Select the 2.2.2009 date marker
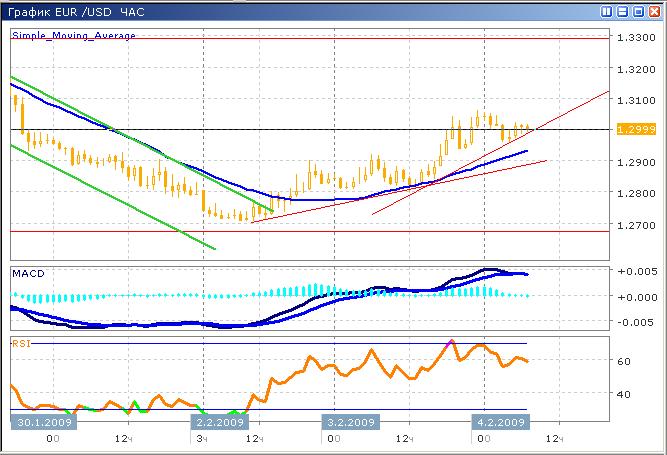 pyautogui.click(x=219, y=423)
